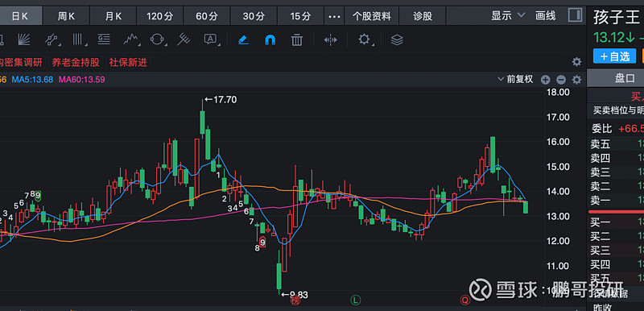644x311 pixels.
Task: Show more timeframes via the ellipsis
Action: (335, 16)
